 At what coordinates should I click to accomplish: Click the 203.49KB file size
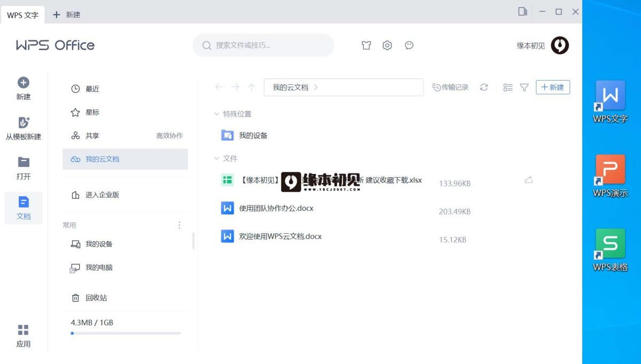(455, 211)
